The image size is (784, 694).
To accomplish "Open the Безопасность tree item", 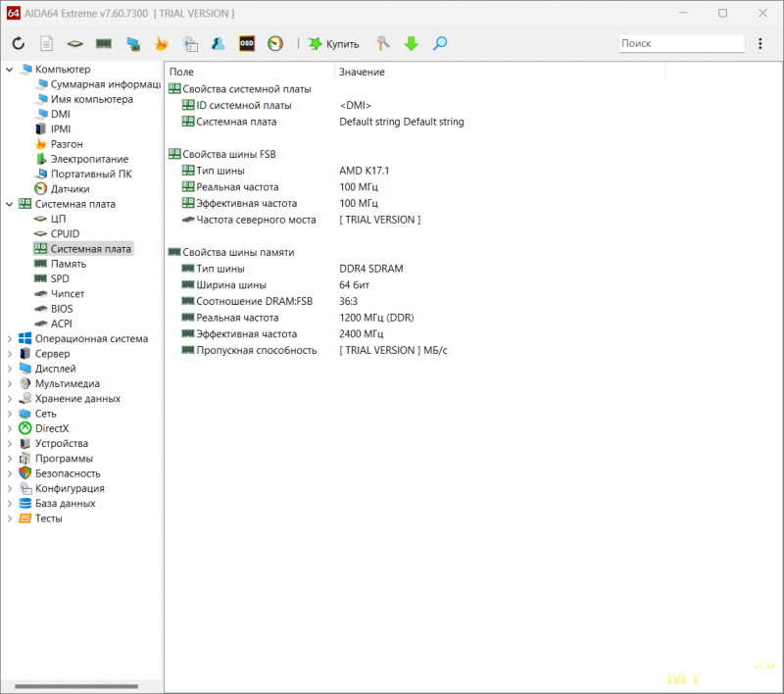I will 60,473.
